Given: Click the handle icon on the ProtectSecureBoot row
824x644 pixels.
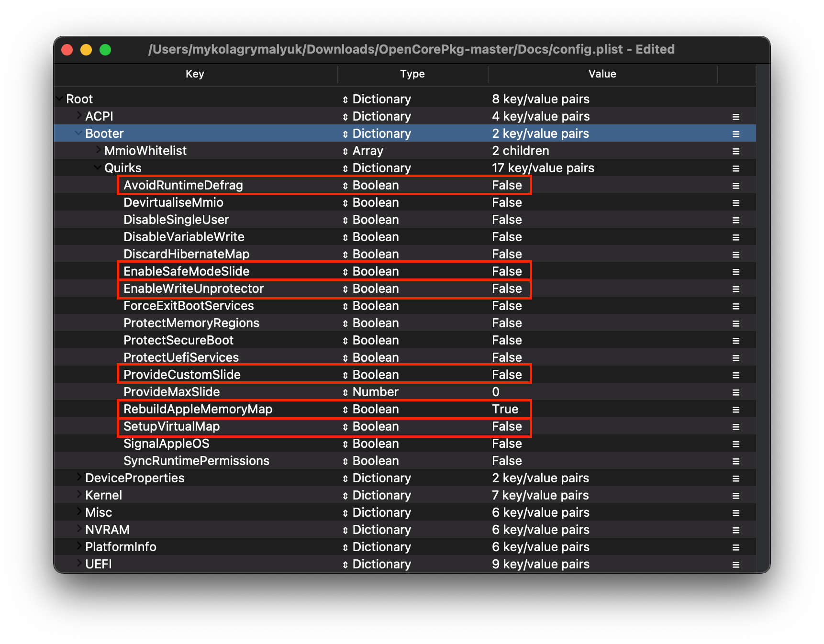Looking at the screenshot, I should point(736,341).
